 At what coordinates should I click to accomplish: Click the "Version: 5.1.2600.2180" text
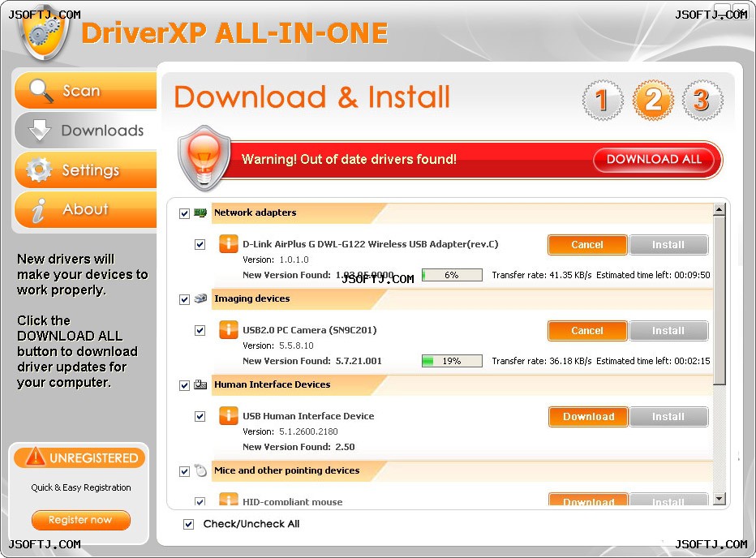(x=290, y=431)
